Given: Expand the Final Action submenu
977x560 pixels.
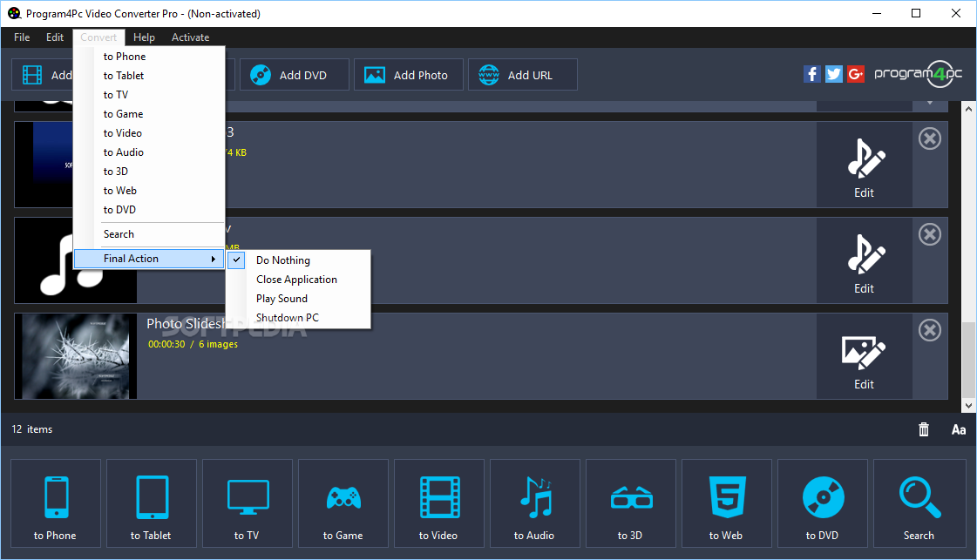Looking at the screenshot, I should [149, 259].
